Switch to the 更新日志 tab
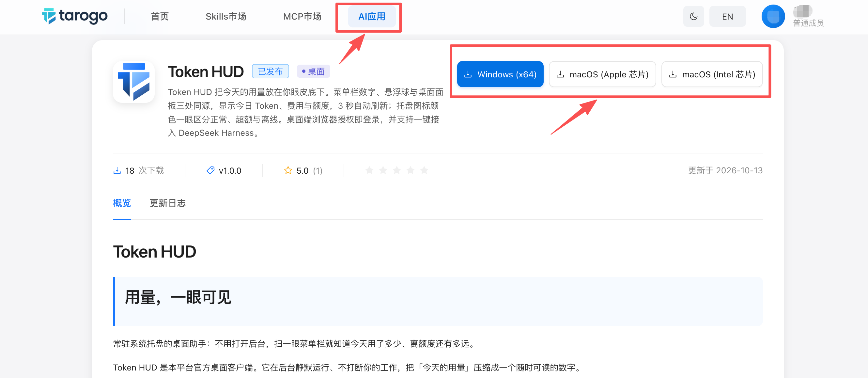Viewport: 868px width, 378px height. [x=167, y=203]
